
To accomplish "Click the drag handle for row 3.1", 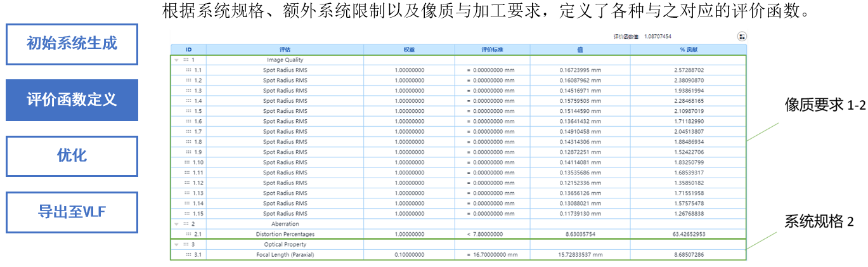I will [188, 254].
